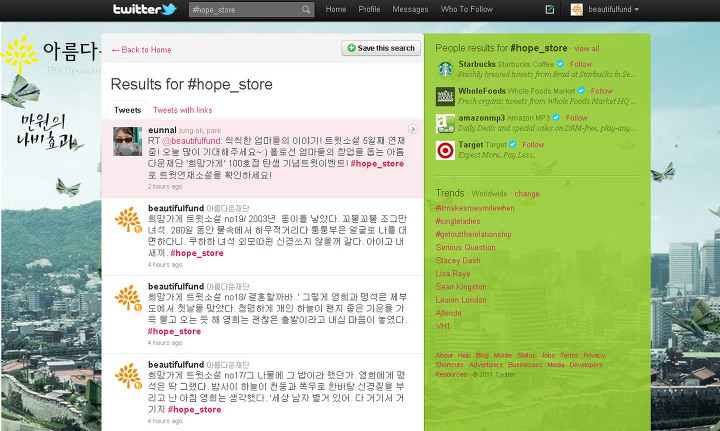Follow the Target account

coord(531,144)
